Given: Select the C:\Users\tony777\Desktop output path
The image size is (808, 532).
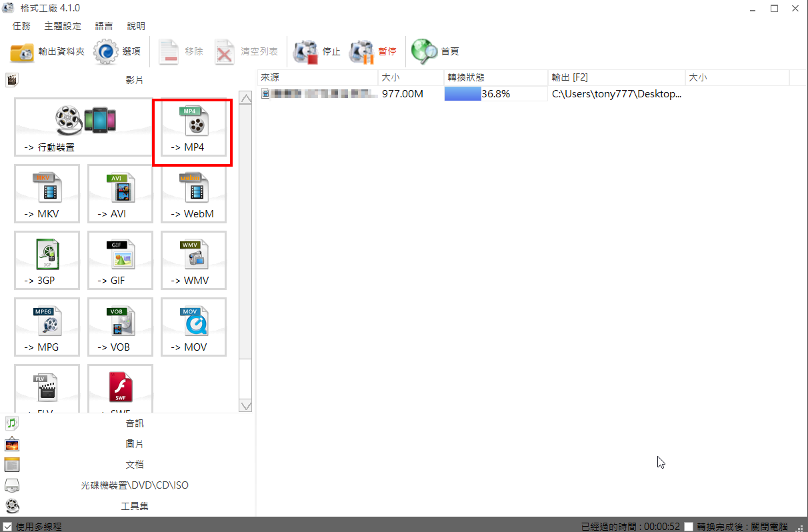Looking at the screenshot, I should 617,94.
